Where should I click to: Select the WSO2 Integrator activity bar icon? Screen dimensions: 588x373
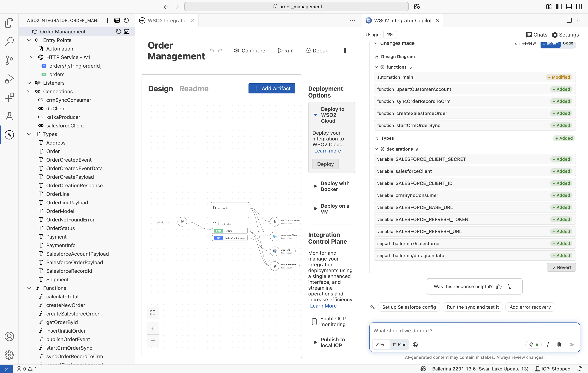[9, 135]
